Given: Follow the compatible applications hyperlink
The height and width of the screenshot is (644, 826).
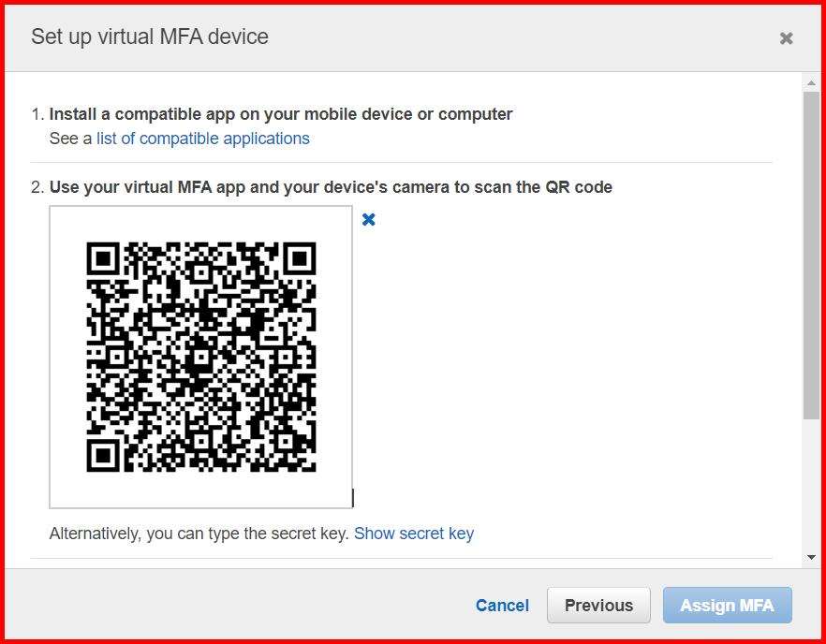Looking at the screenshot, I should (202, 138).
